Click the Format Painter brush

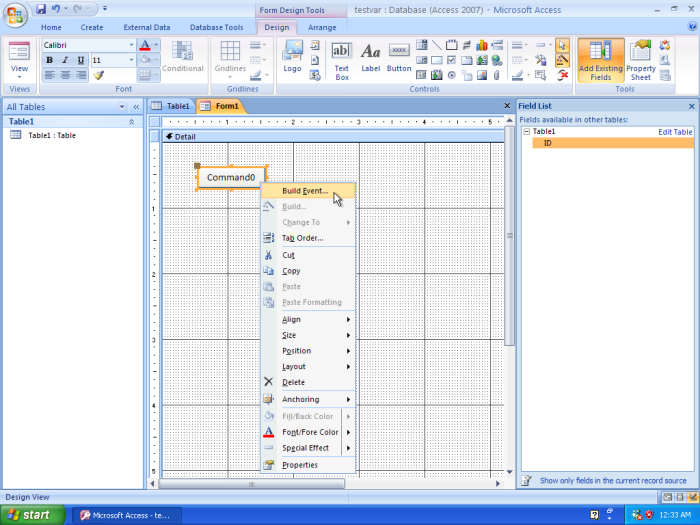[99, 75]
